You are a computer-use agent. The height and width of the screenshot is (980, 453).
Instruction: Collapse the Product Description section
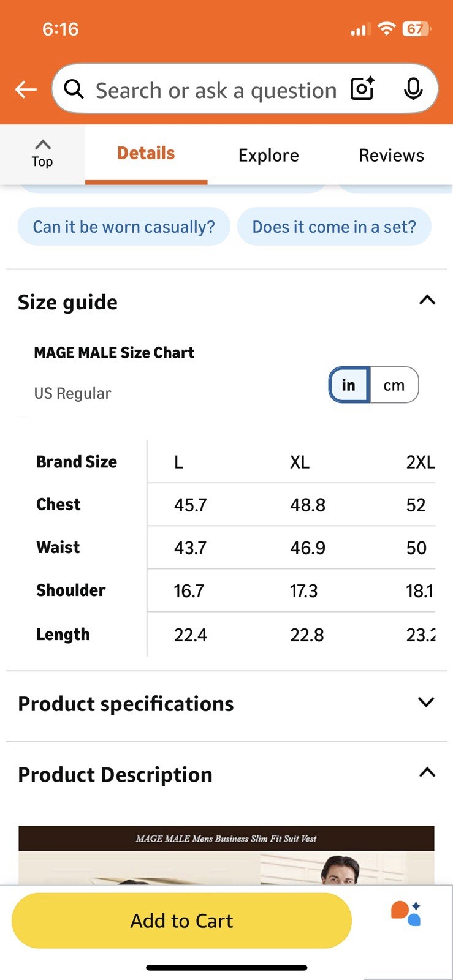[x=427, y=773]
